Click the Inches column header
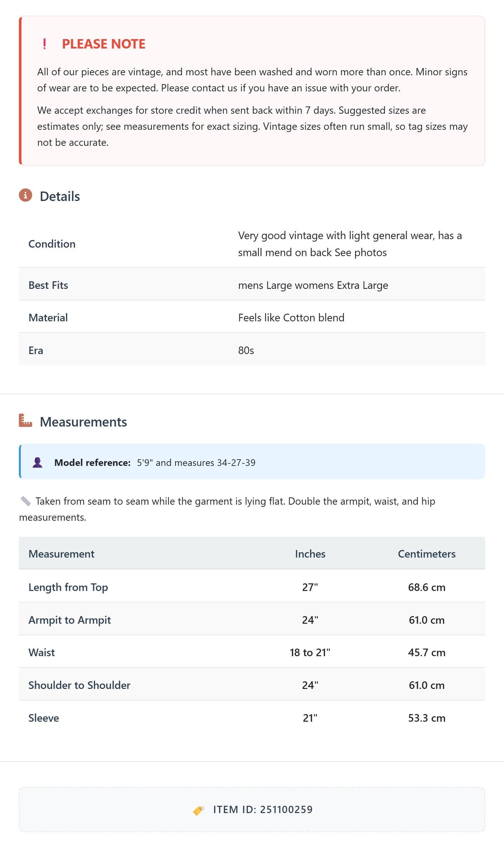504x848 pixels. 310,554
